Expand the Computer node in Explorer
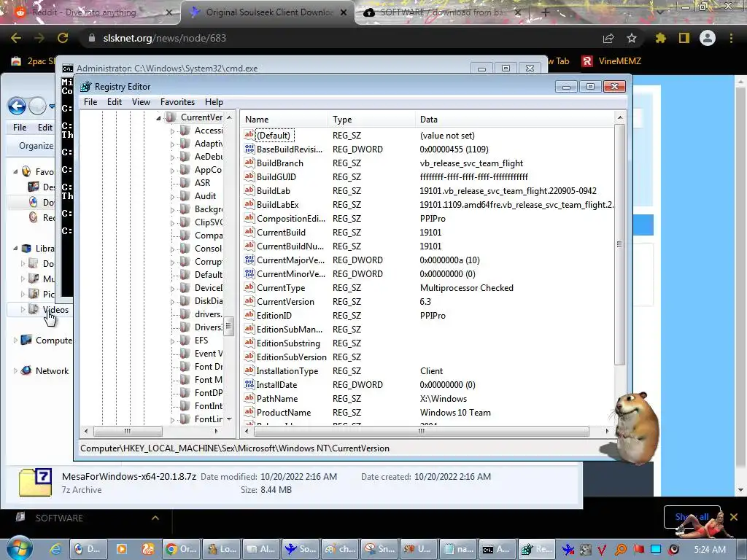The width and height of the screenshot is (747, 560). click(x=15, y=341)
